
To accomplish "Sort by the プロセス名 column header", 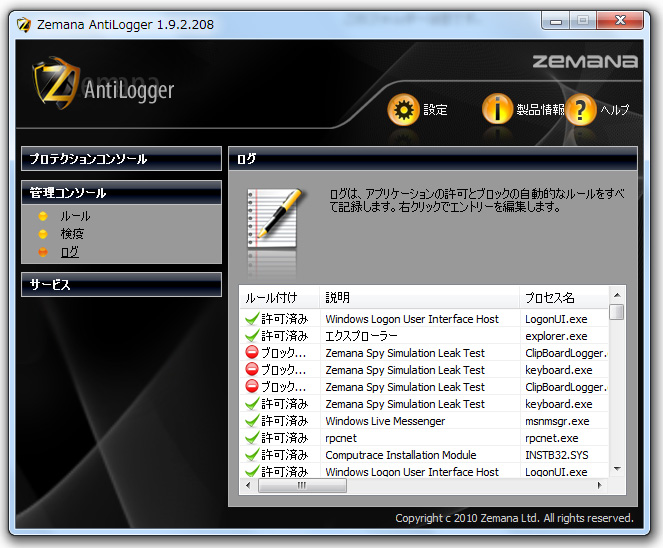I will pos(564,298).
